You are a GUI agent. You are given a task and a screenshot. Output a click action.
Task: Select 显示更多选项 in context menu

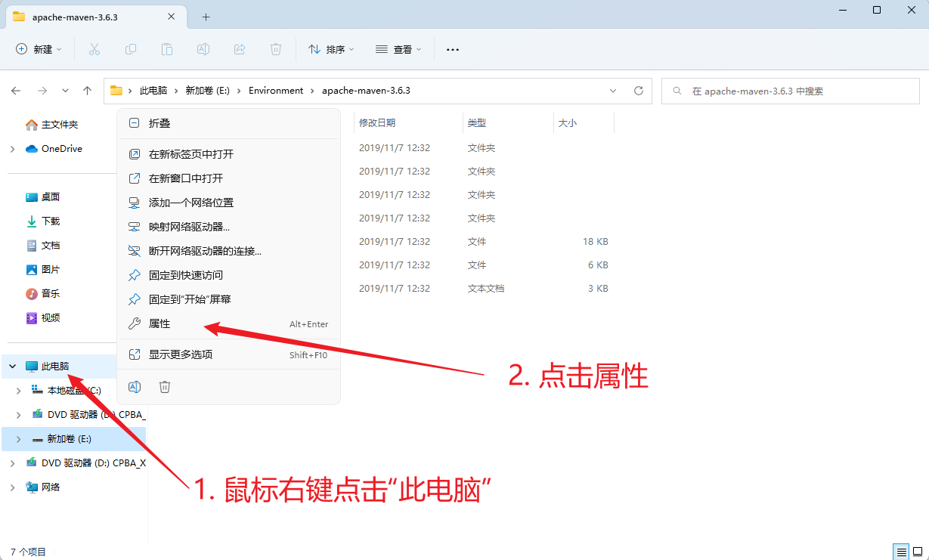click(180, 354)
